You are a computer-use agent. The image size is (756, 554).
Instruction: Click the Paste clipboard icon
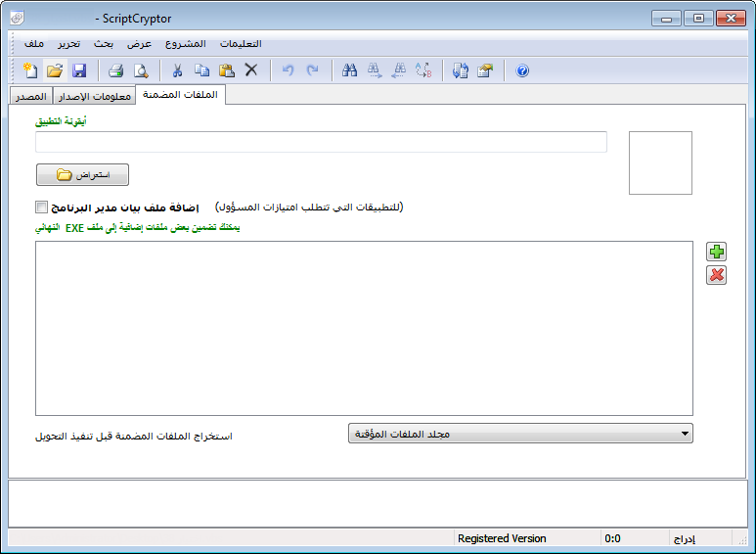(x=227, y=70)
